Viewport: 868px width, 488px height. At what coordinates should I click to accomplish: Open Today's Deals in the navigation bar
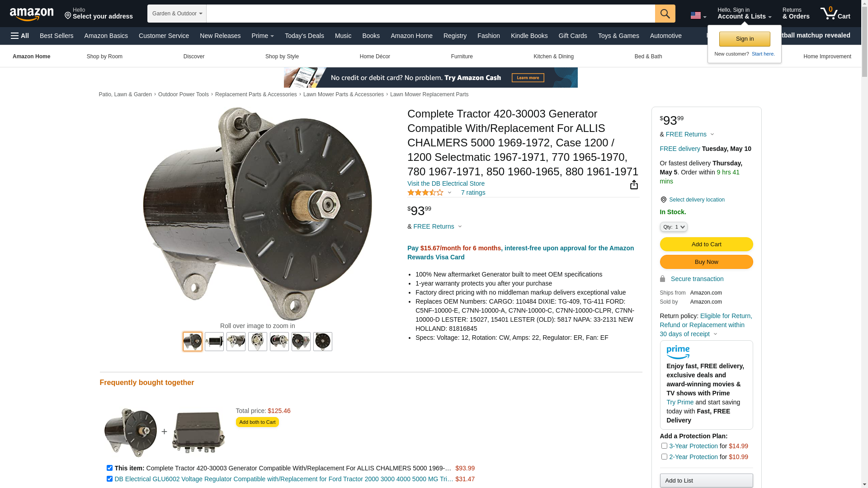(304, 36)
